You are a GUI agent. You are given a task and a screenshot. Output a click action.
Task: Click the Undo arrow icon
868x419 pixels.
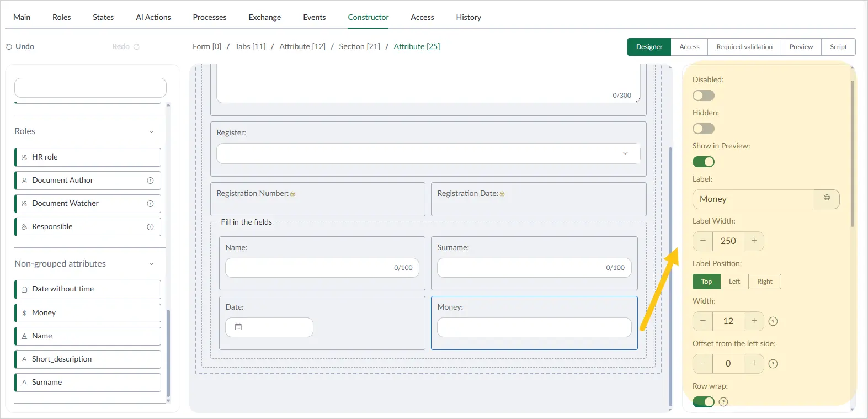pyautogui.click(x=9, y=47)
